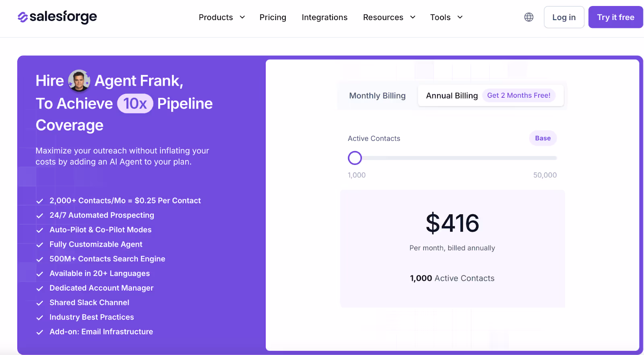The height and width of the screenshot is (355, 644).
Task: Click the Get 2 Months Free badge
Action: coord(518,95)
